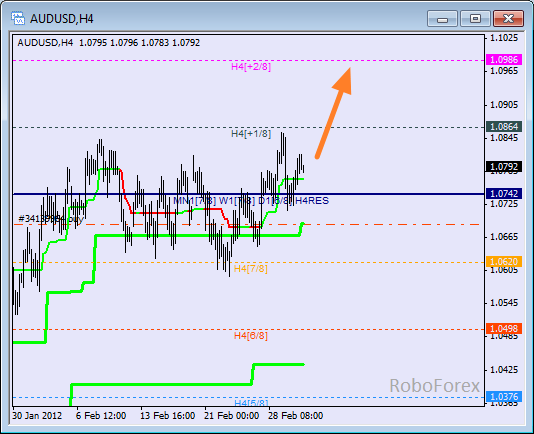Click the AUDUSD,H4 chart window icon
The image size is (534, 434).
coord(17,18)
